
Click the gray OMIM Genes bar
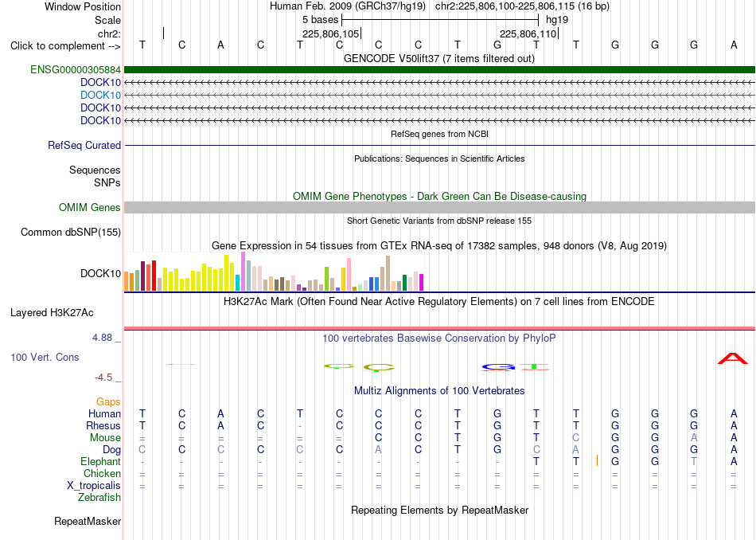point(439,208)
